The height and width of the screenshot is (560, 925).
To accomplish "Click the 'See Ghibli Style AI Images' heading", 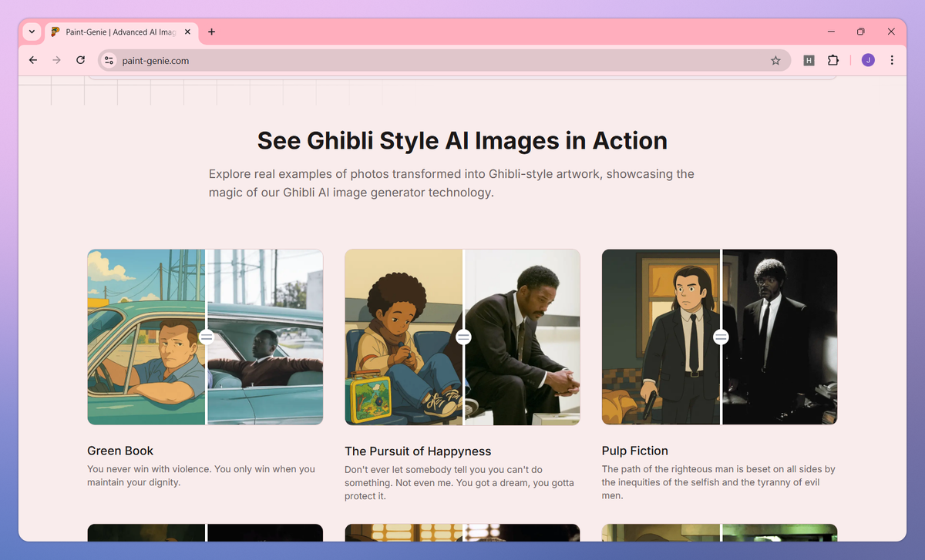I will coord(462,141).
